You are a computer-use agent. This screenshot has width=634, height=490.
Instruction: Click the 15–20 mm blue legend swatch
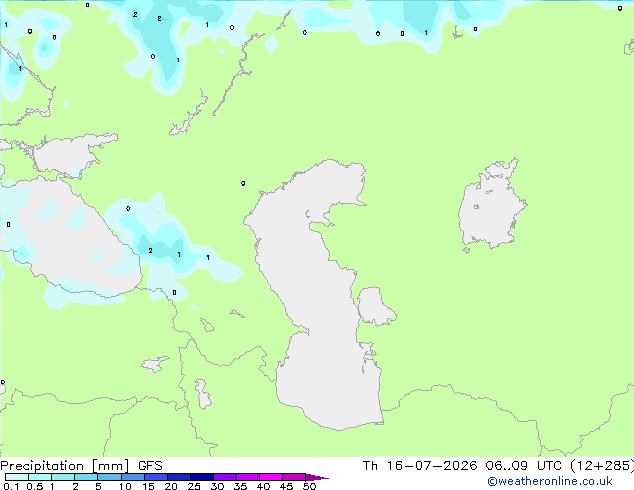tap(156, 477)
